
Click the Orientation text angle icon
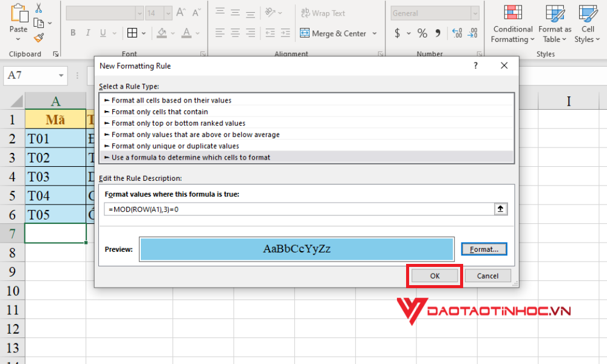pyautogui.click(x=270, y=13)
